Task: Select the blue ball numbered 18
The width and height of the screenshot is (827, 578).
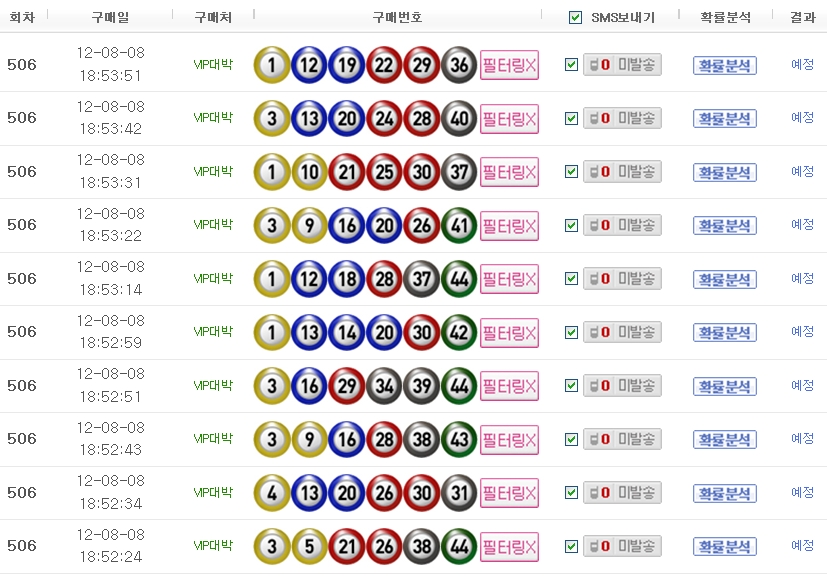Action: tap(347, 279)
